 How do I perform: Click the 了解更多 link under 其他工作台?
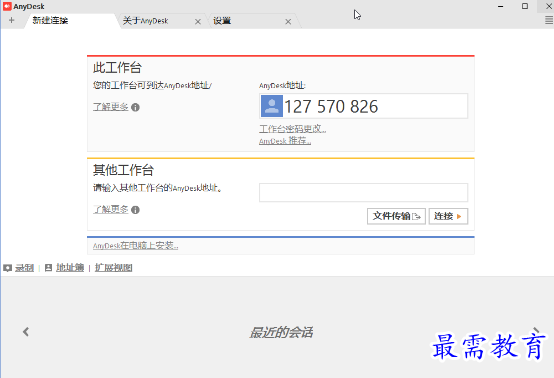[x=111, y=209]
